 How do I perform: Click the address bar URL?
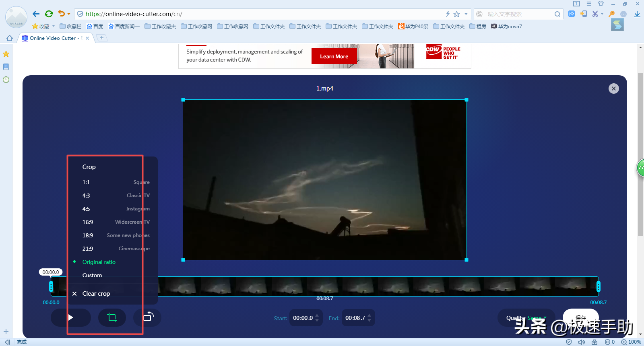(134, 14)
